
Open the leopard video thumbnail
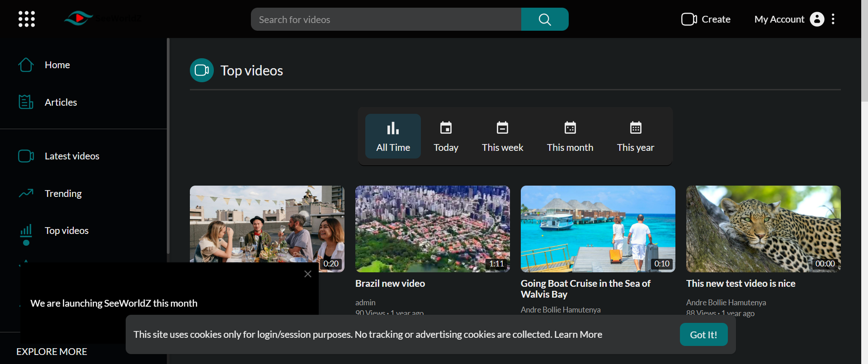click(764, 229)
